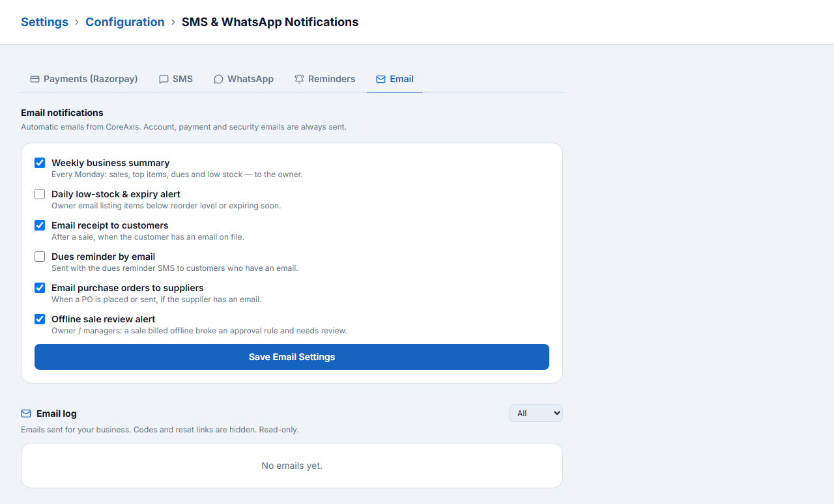Click the 'After a sale, when the customer' description
834x504 pixels.
click(x=148, y=237)
